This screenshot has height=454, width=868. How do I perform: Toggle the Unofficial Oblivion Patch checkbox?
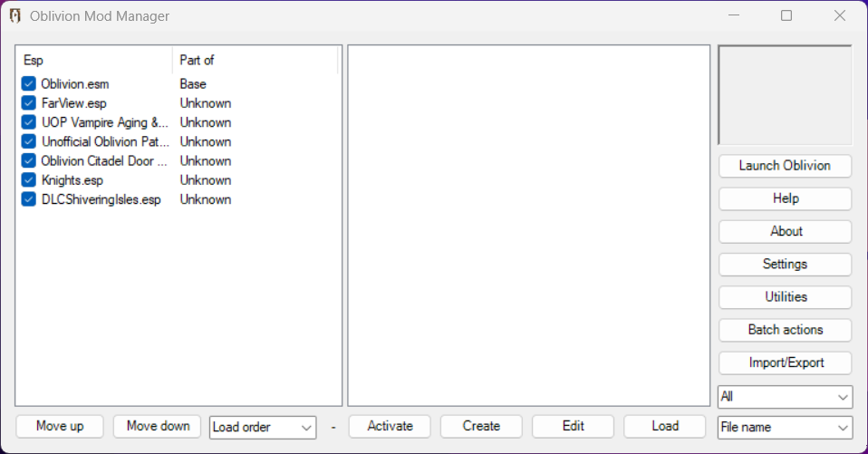pyautogui.click(x=29, y=141)
